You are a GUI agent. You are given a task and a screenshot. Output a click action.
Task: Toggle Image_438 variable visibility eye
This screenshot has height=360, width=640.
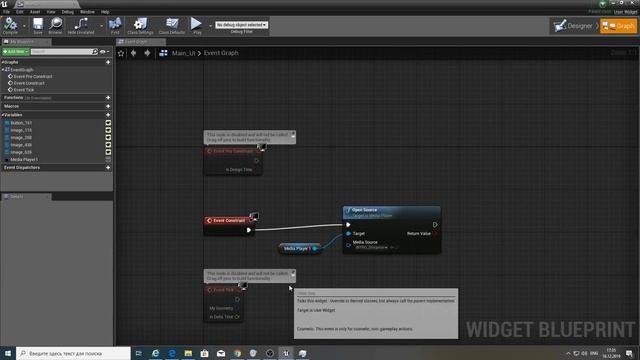108,145
